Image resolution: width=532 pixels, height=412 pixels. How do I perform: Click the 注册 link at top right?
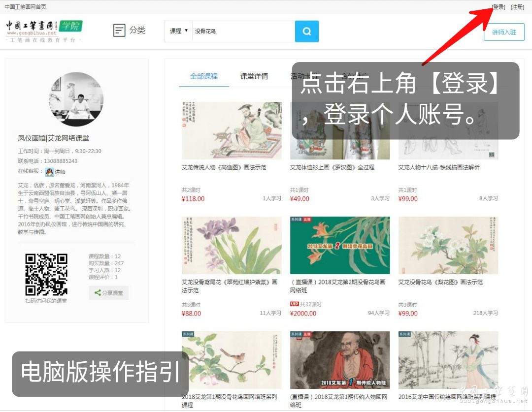517,7
